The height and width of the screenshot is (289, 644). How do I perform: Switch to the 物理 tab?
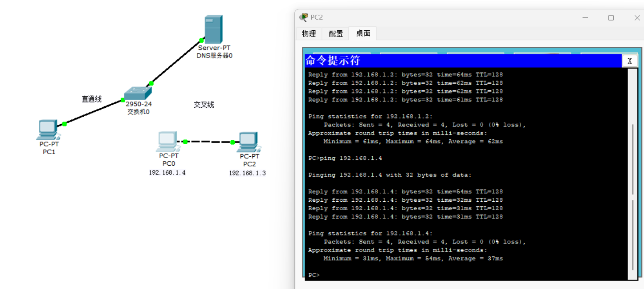click(x=309, y=33)
